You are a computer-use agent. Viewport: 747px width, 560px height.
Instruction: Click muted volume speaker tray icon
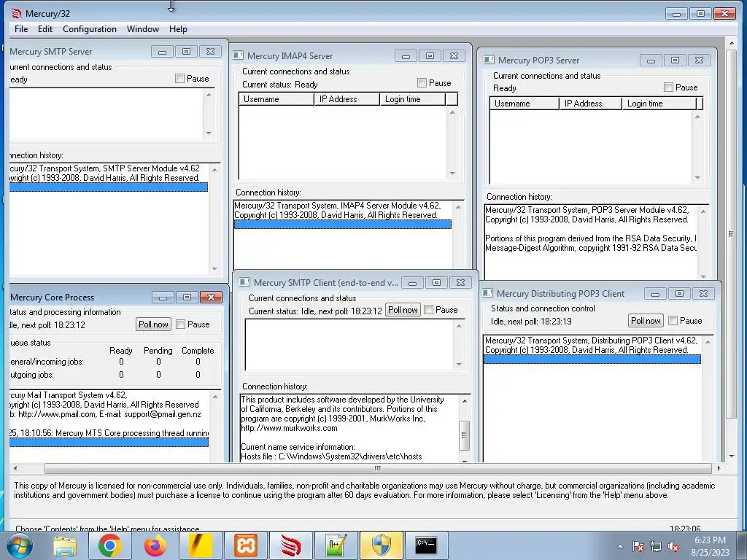click(673, 546)
